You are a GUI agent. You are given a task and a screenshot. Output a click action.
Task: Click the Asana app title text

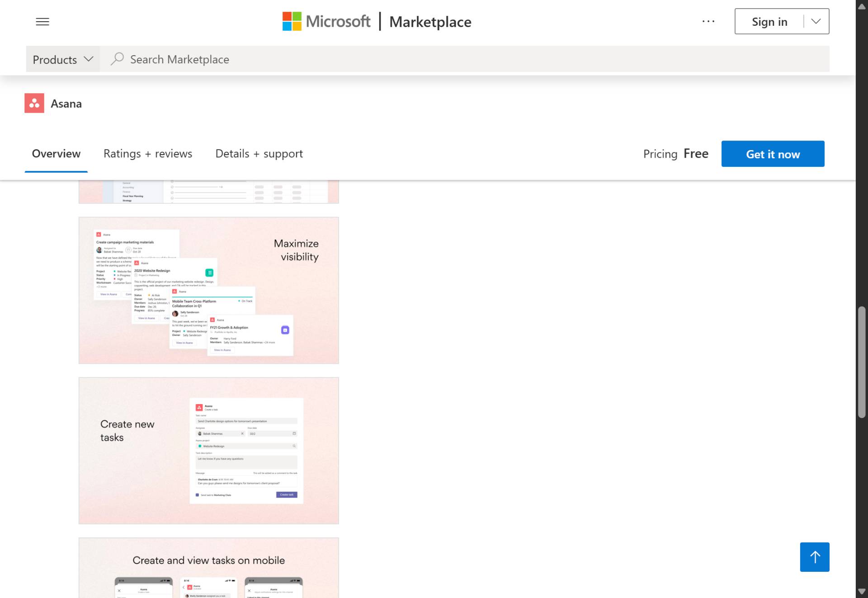(x=66, y=104)
